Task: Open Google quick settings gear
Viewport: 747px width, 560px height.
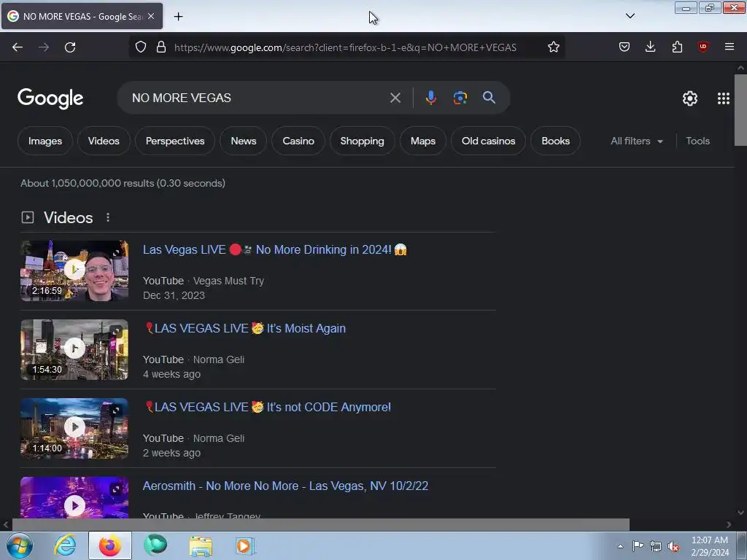Action: pos(689,98)
